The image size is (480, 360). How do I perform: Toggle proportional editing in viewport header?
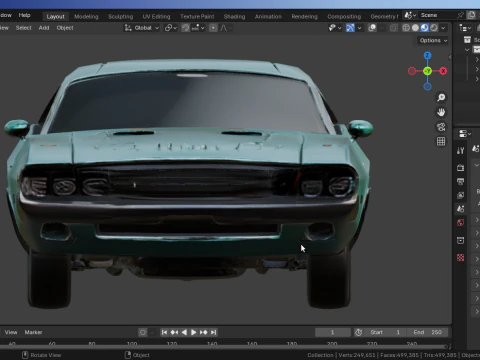pos(213,28)
